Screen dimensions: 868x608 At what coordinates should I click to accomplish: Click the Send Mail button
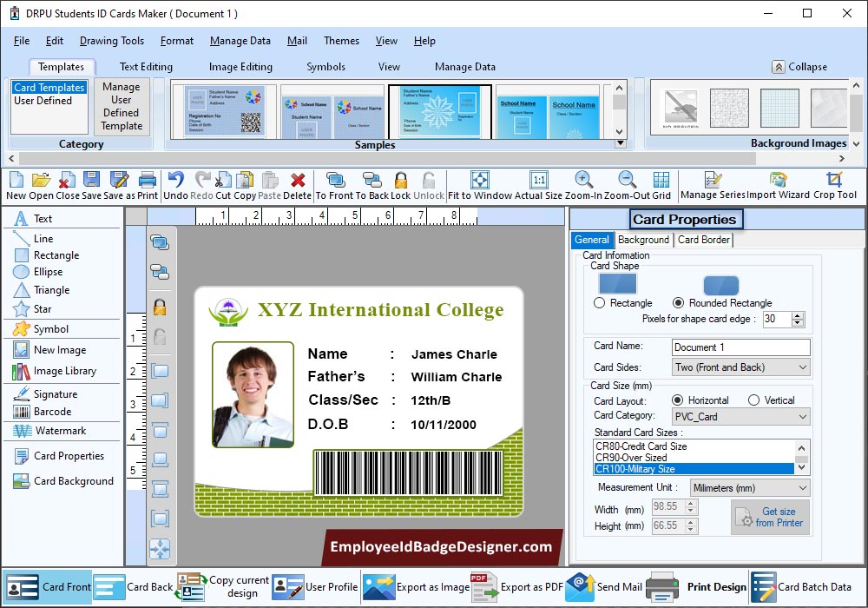pos(604,587)
